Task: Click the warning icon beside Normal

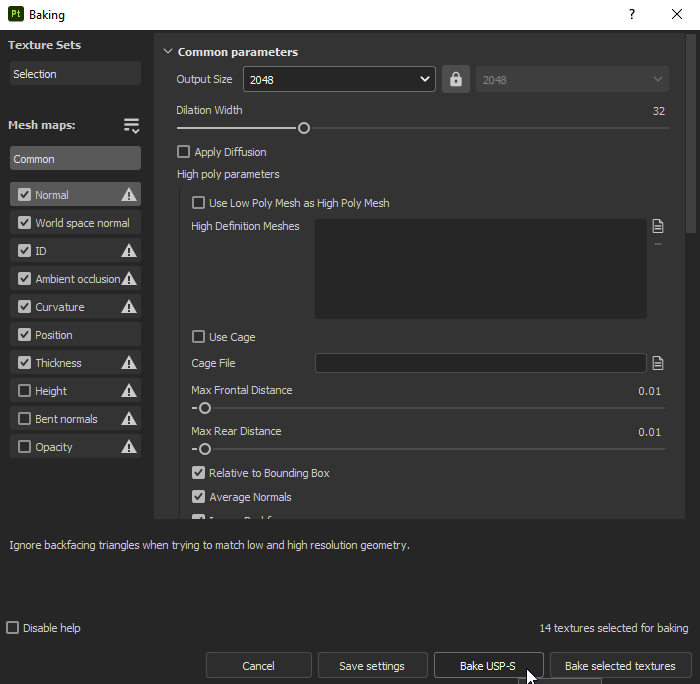Action: (129, 195)
